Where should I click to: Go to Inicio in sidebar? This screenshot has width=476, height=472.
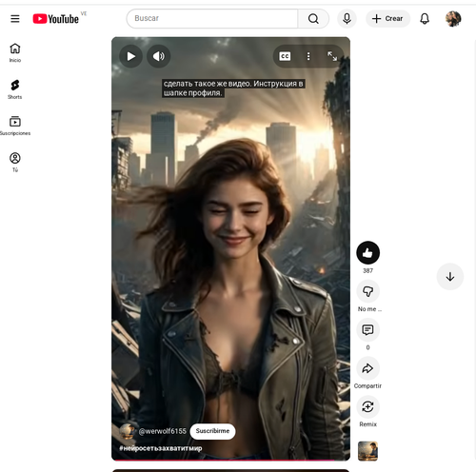click(15, 53)
